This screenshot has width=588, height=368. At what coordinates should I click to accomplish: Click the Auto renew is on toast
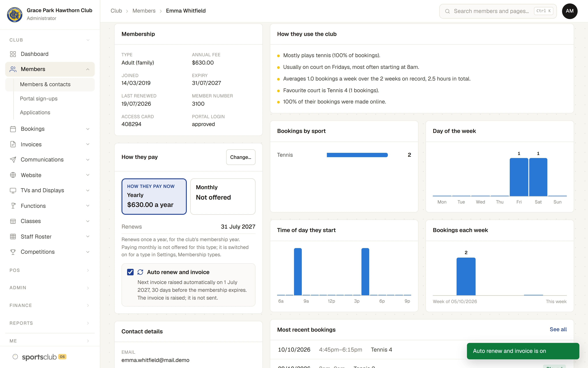click(523, 351)
